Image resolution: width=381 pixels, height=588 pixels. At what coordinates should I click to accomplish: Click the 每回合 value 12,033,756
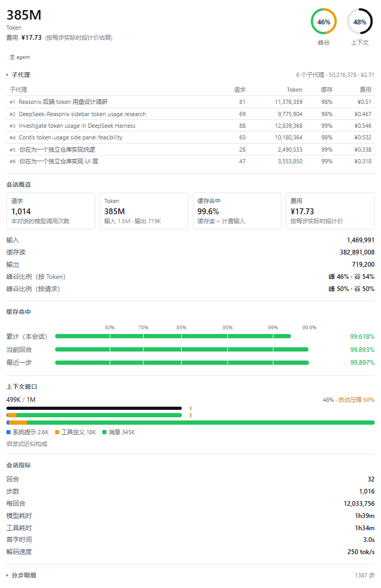pos(359,504)
